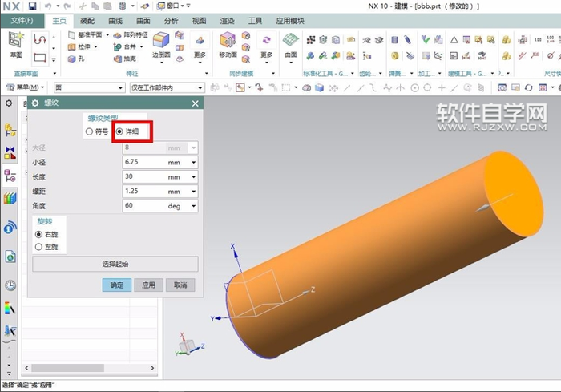Open the Internet Explorer sidebar icon
The width and height of the screenshot is (561, 392).
point(10,257)
